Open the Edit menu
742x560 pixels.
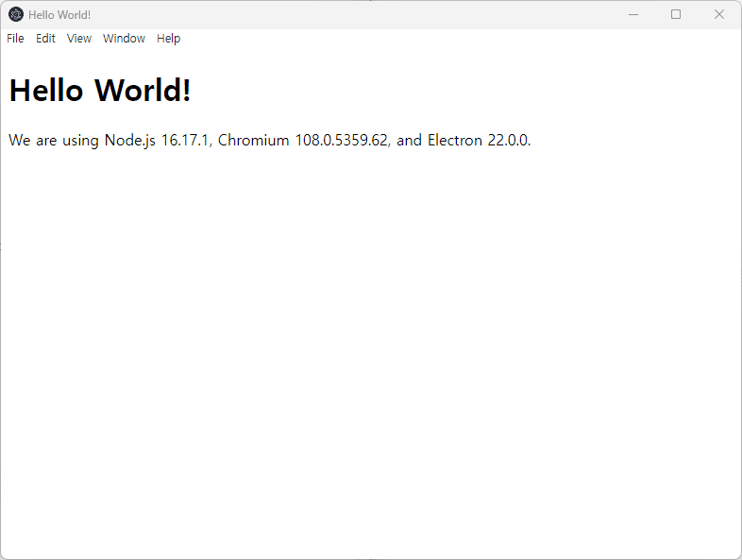click(45, 39)
